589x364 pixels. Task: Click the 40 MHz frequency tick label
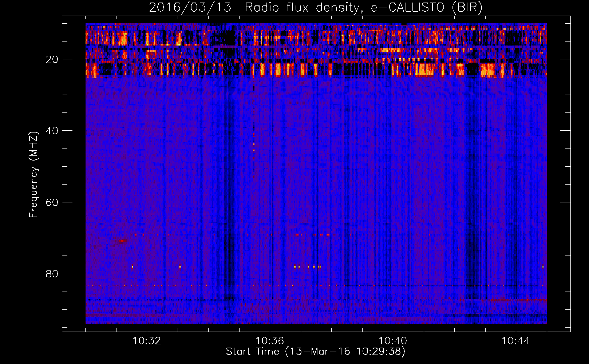(52, 131)
